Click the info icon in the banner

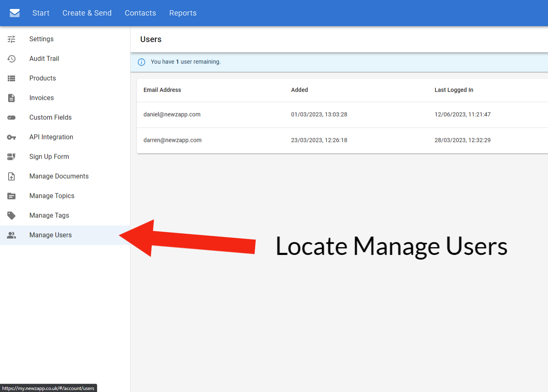tap(141, 62)
